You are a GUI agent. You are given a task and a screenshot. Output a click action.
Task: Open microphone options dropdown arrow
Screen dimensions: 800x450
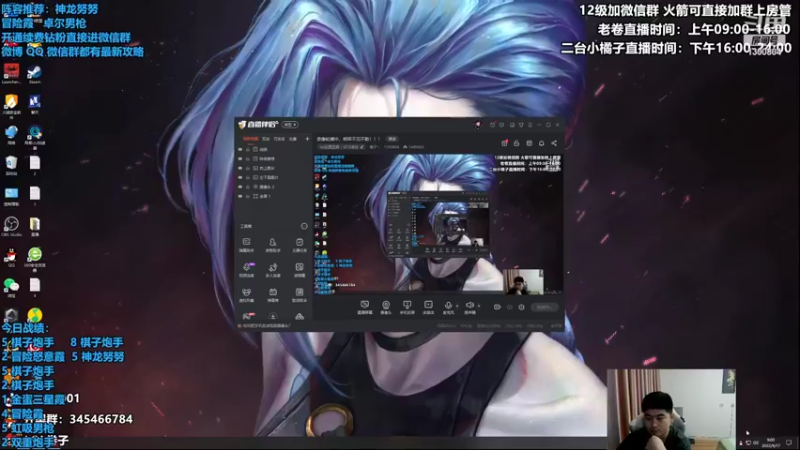click(x=457, y=306)
